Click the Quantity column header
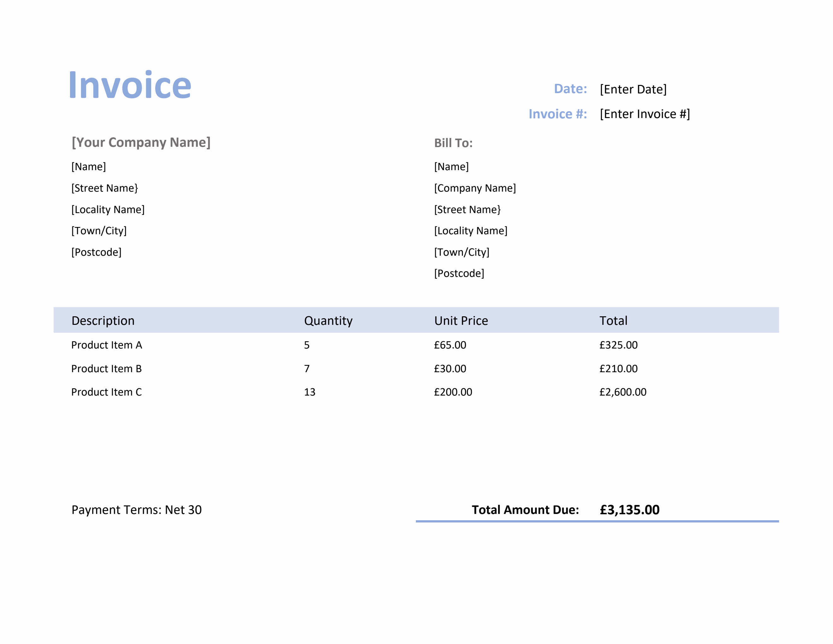The height and width of the screenshot is (644, 833). coord(328,320)
